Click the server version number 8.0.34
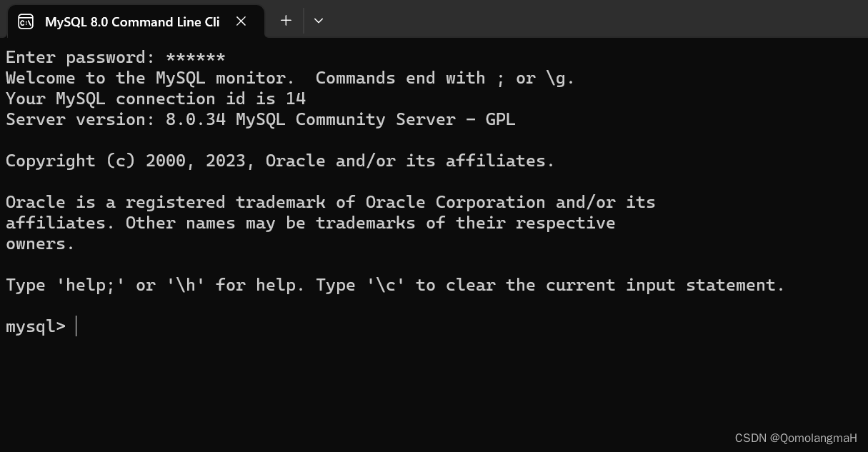This screenshot has width=868, height=452. pyautogui.click(x=196, y=119)
